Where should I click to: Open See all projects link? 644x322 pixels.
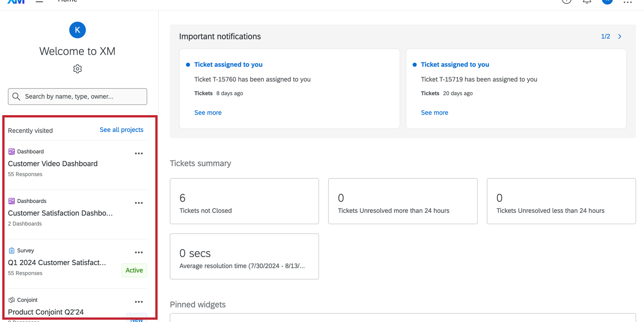121,130
